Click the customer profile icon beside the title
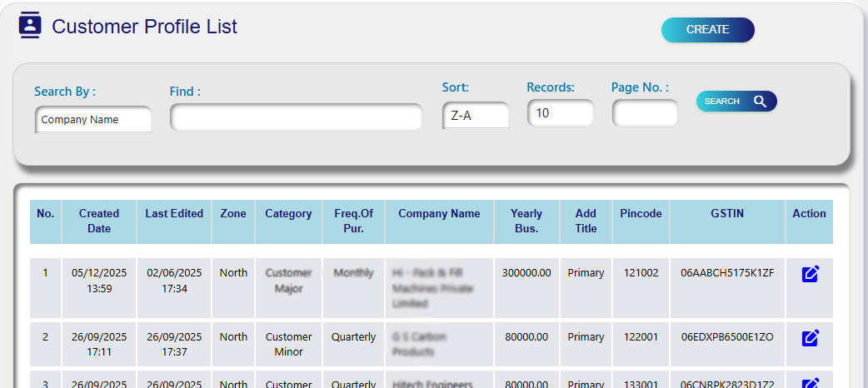868x388 pixels. point(30,25)
